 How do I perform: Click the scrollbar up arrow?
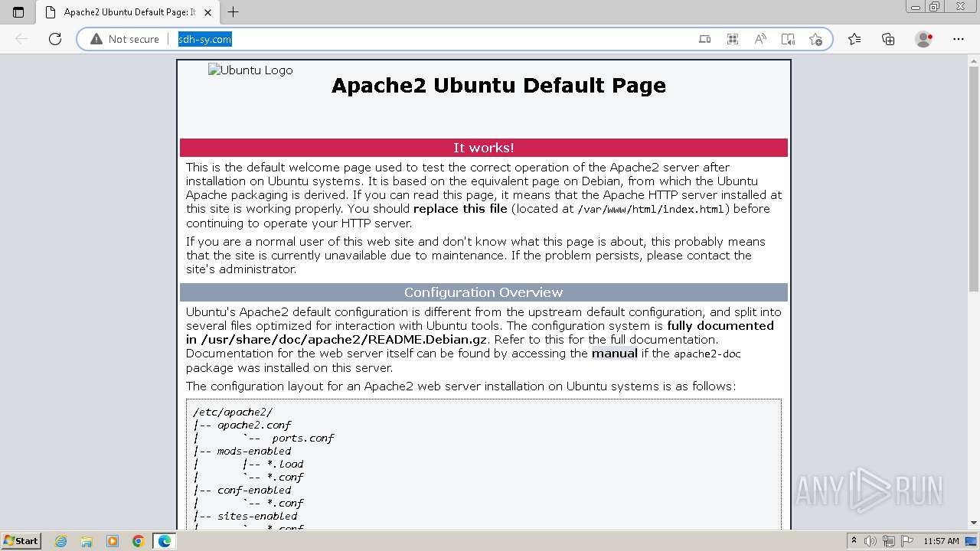click(974, 60)
